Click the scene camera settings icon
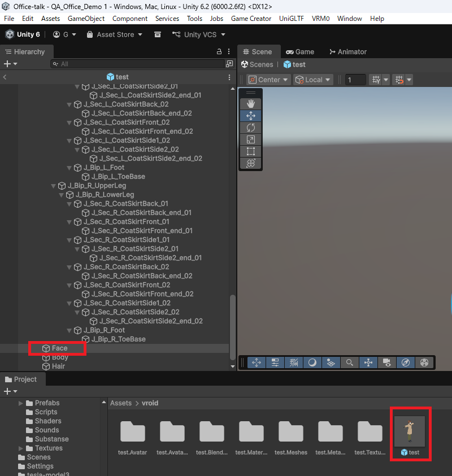Screen dimensions: 452x476 click(386, 363)
